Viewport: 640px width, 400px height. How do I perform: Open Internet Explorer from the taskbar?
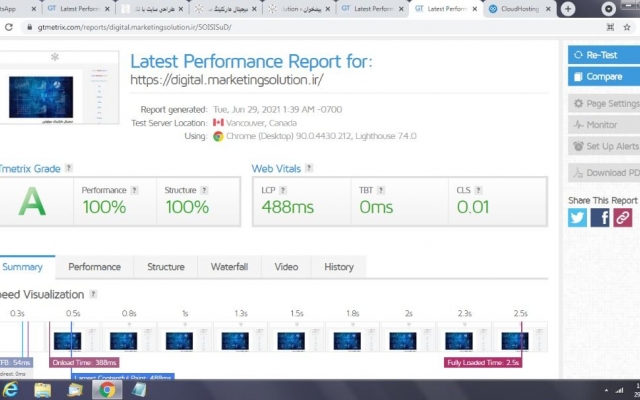click(x=10, y=390)
